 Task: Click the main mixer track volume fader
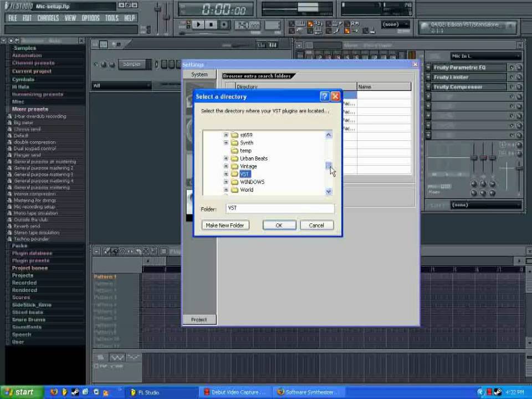point(519,168)
